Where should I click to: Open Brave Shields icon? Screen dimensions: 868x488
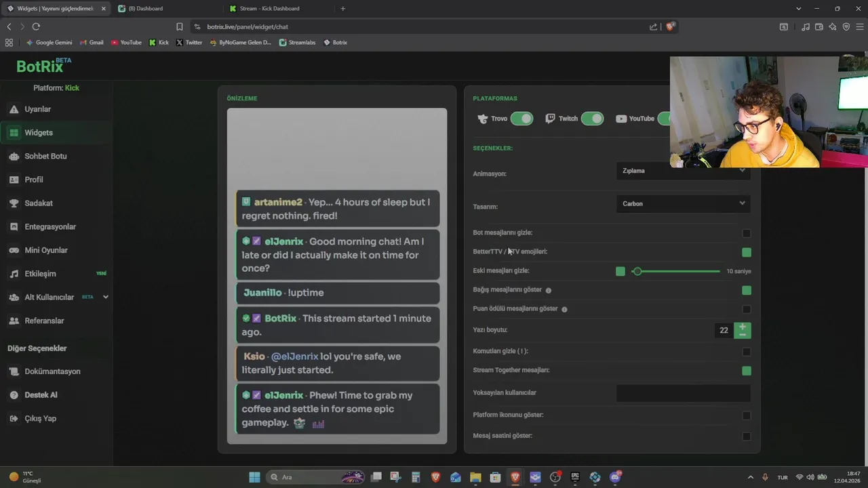tap(671, 26)
